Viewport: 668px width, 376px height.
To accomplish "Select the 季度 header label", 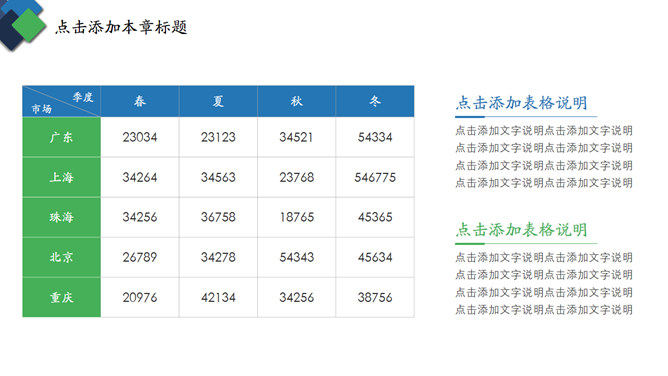I will pos(83,97).
